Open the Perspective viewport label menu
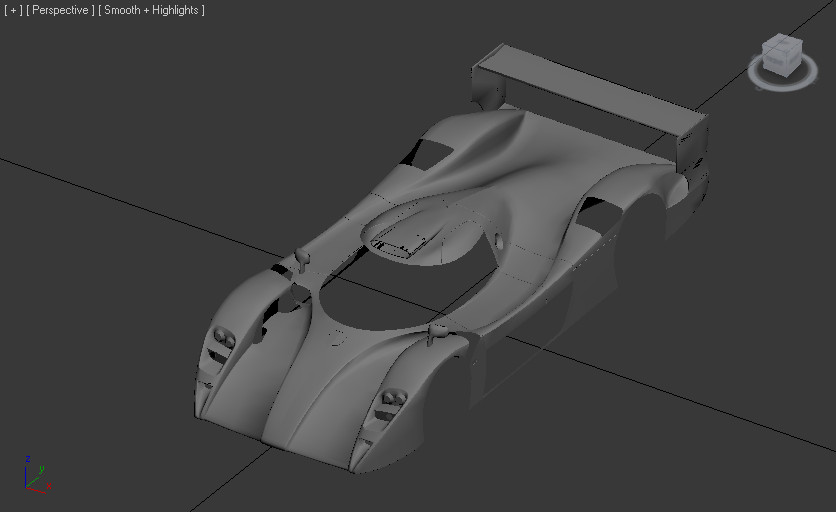The height and width of the screenshot is (512, 836). (60, 10)
